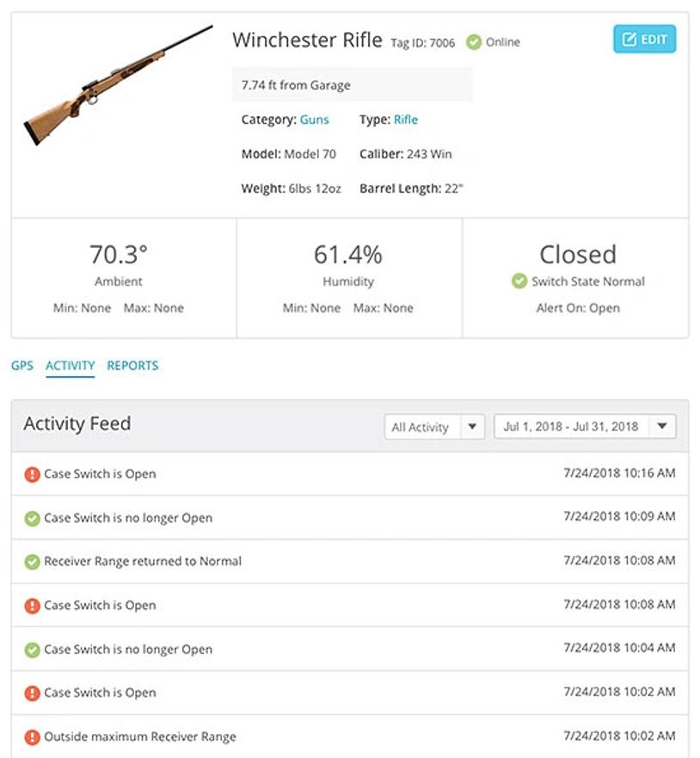Open the All Activity filter dropdown
The height and width of the screenshot is (758, 700).
point(421,427)
